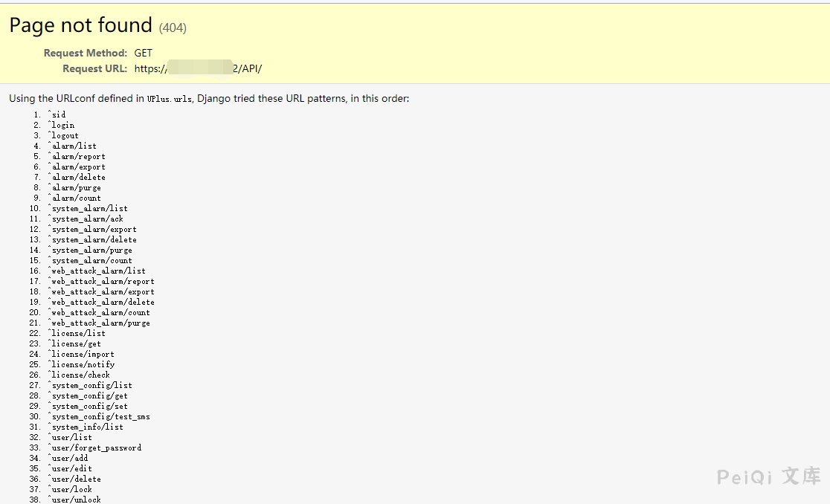This screenshot has height=504, width=830.
Task: Click the ^license/check pattern entry
Action: click(x=80, y=375)
